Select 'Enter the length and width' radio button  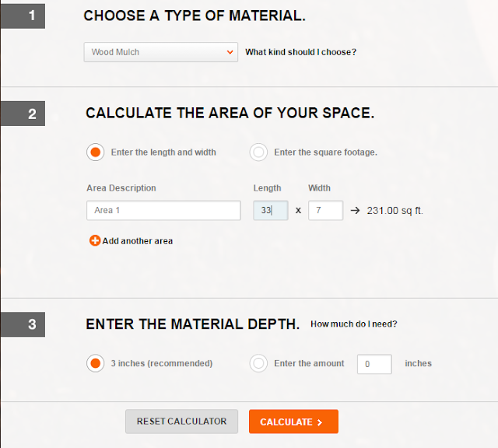[95, 152]
